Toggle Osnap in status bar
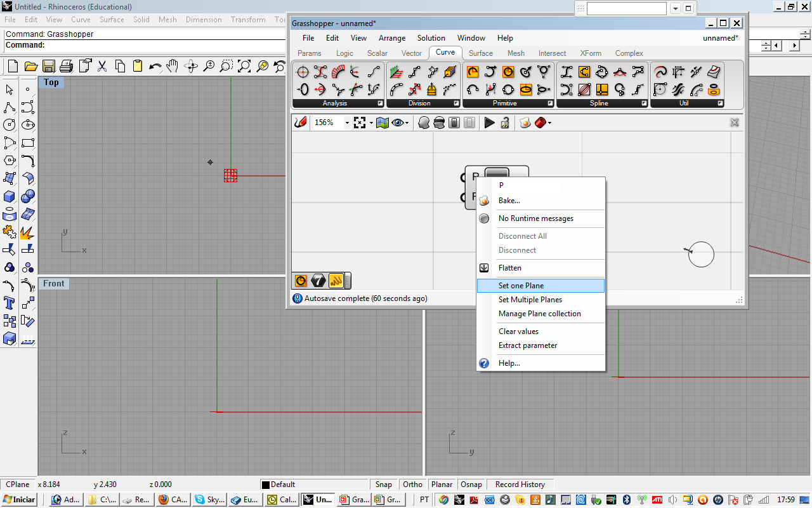This screenshot has width=812, height=508. (471, 485)
